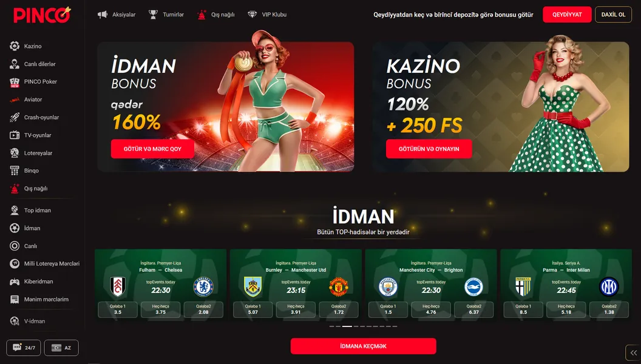Select the Fulham Qələbə 1 odds 3.5
Viewport: 641px width, 364px height.
pyautogui.click(x=118, y=309)
